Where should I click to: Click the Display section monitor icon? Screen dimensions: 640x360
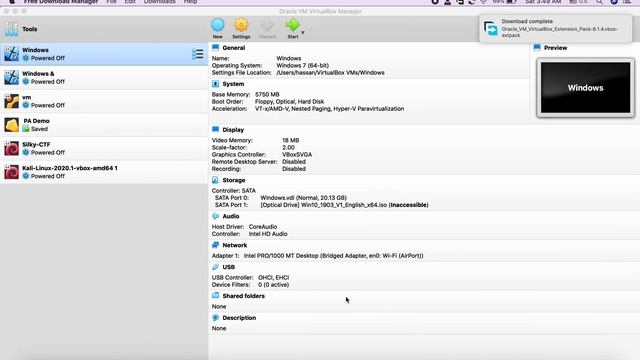coord(216,129)
